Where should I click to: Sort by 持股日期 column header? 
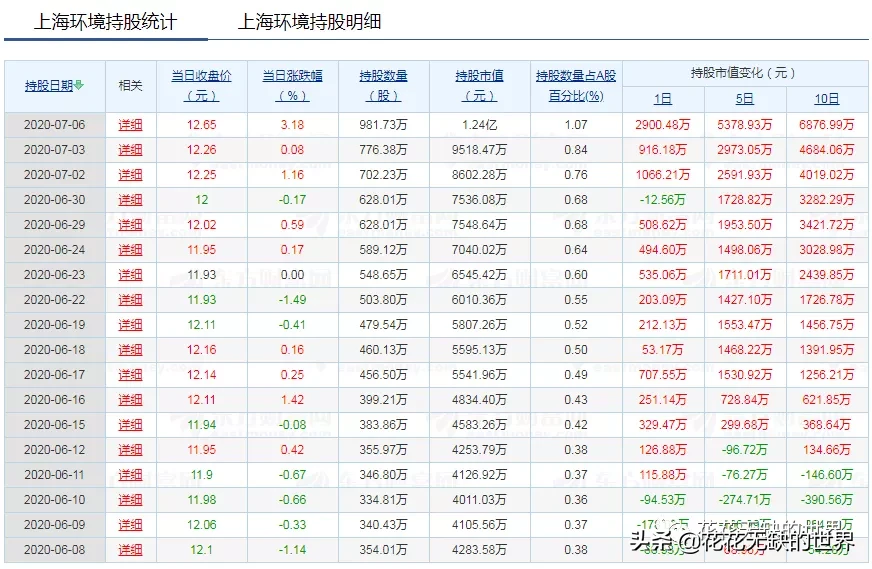49,86
